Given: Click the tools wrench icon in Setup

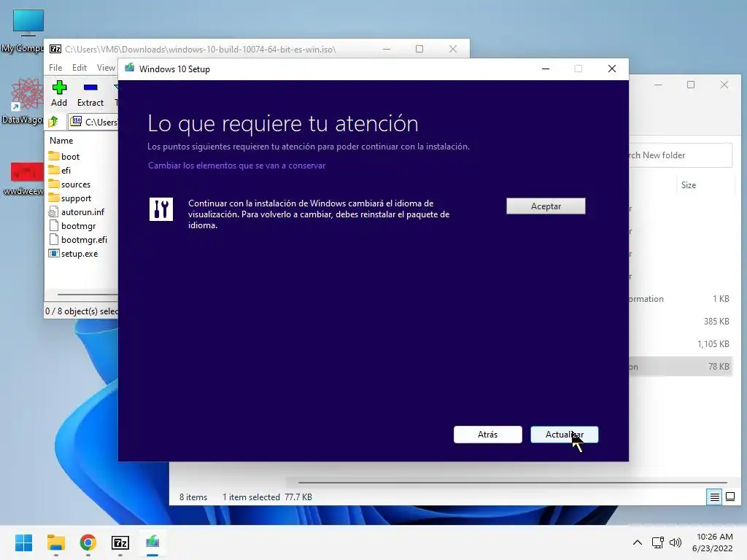Looking at the screenshot, I should [x=161, y=209].
